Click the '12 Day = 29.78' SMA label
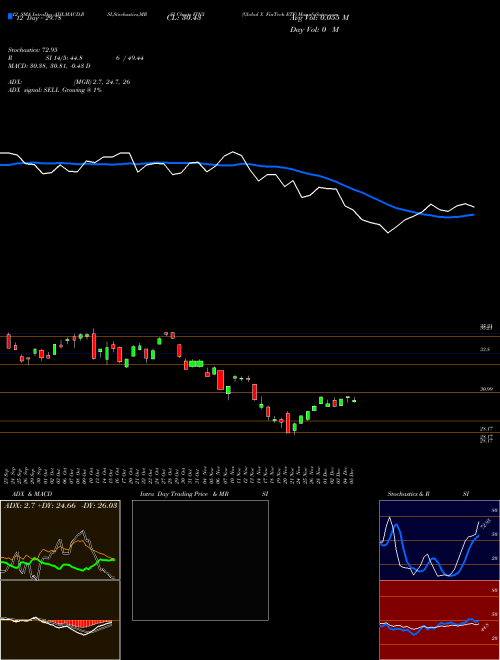This screenshot has width=500, height=660. coord(38,18)
